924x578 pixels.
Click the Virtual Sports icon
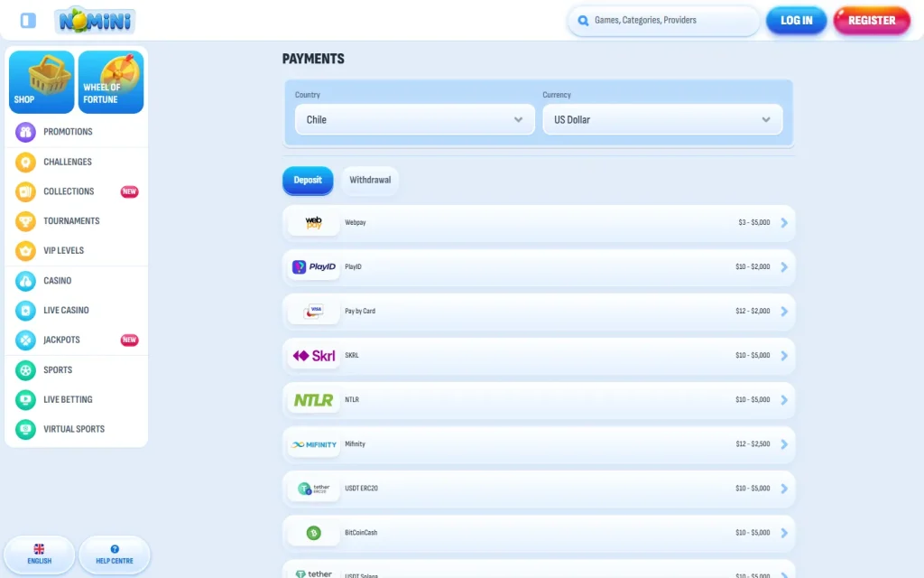25,429
